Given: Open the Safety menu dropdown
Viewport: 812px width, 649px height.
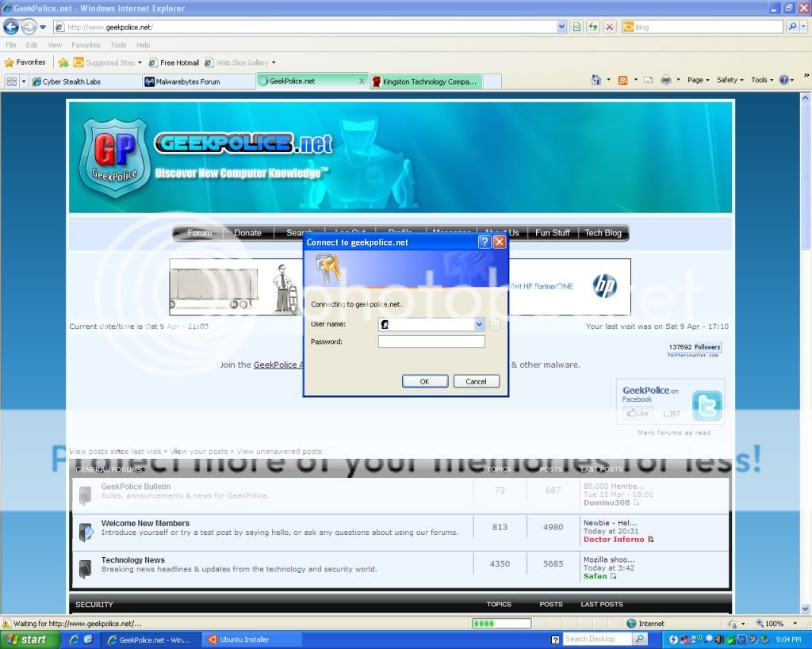Looking at the screenshot, I should (730, 80).
